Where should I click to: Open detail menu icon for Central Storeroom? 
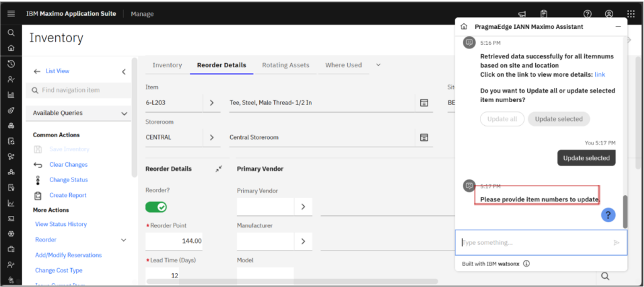(x=425, y=137)
